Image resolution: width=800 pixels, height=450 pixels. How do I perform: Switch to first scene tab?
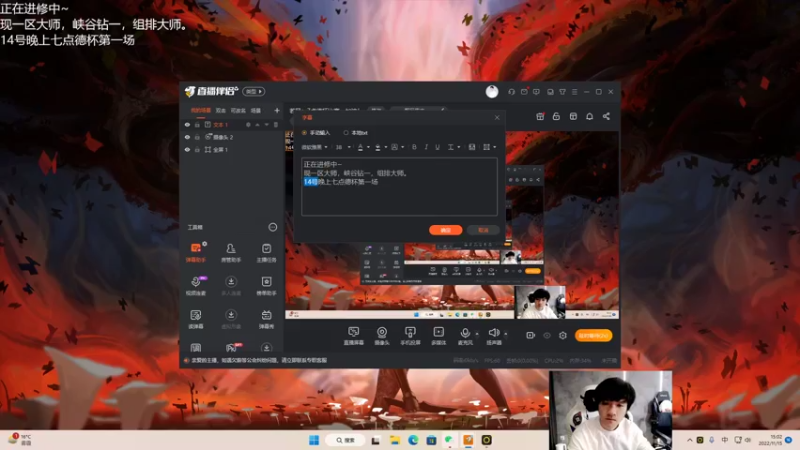pyautogui.click(x=201, y=110)
